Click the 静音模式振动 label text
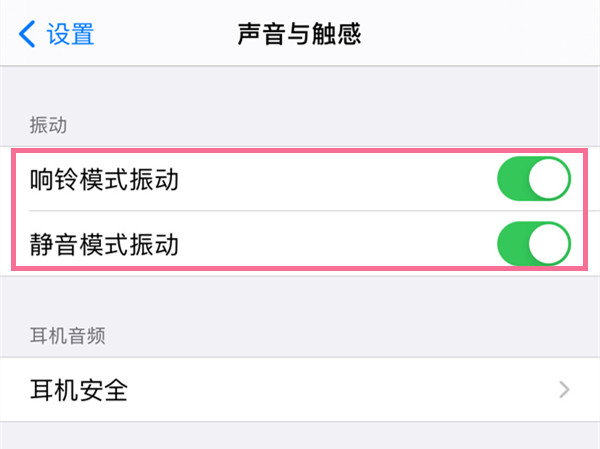 [x=108, y=243]
